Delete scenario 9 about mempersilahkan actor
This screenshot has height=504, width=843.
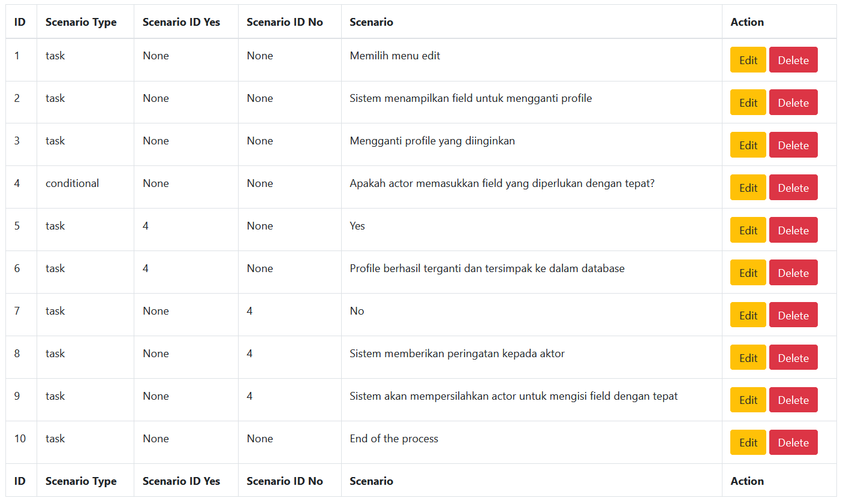[793, 400]
